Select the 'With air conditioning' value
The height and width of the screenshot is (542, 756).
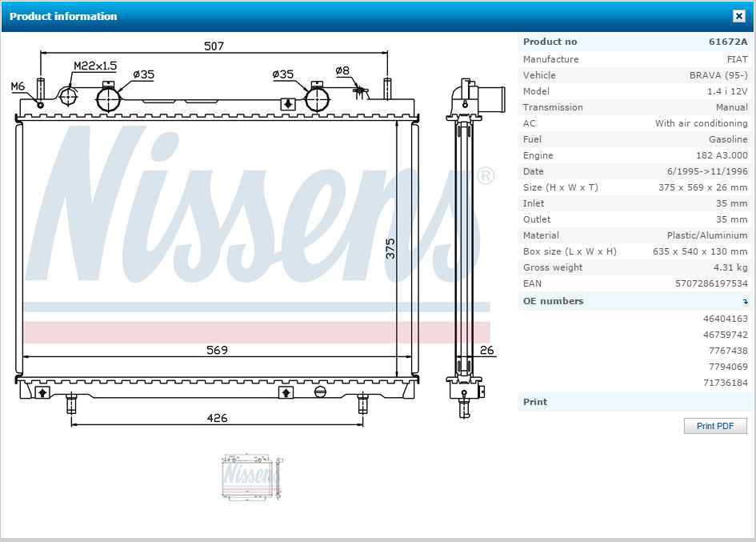701,123
